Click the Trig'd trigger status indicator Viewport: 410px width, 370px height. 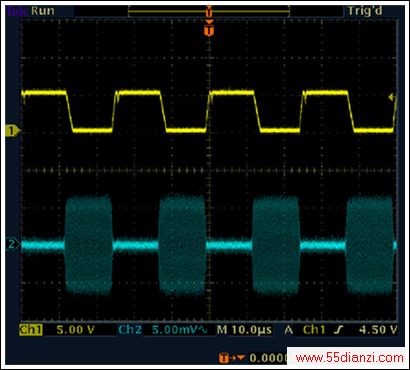tap(365, 11)
